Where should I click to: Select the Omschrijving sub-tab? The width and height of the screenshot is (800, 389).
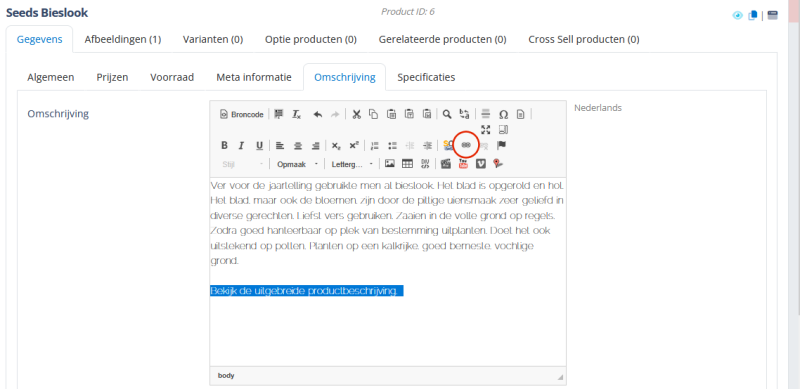(x=345, y=78)
